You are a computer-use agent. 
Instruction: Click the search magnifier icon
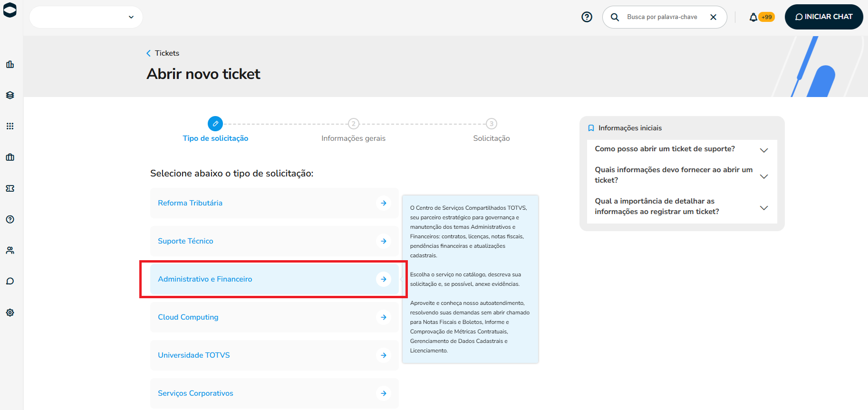click(x=615, y=17)
